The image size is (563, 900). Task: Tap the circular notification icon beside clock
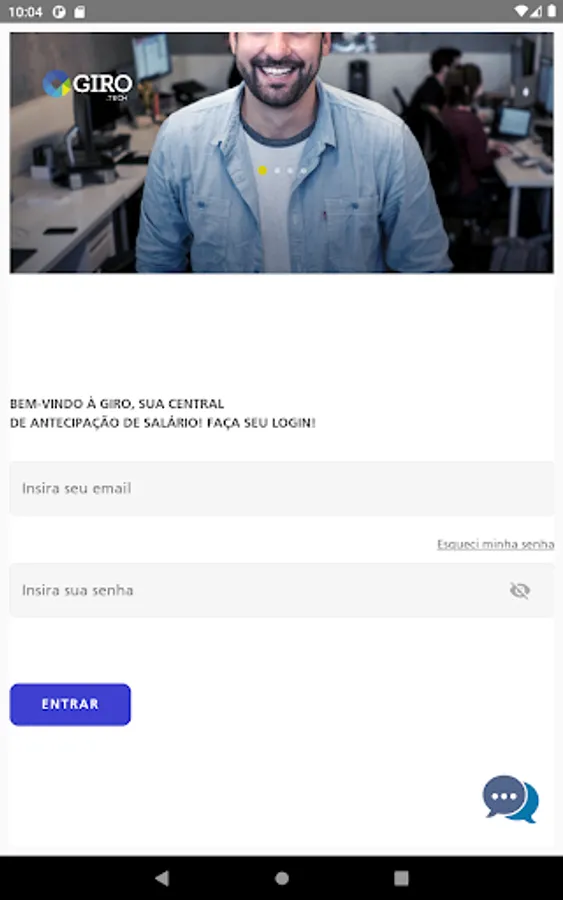click(59, 11)
